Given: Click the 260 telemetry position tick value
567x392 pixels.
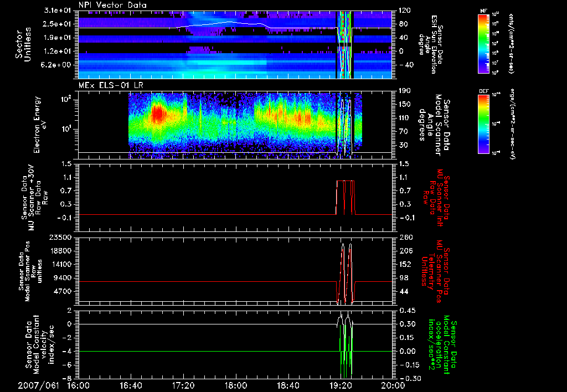Looking at the screenshot, I should [405, 237].
